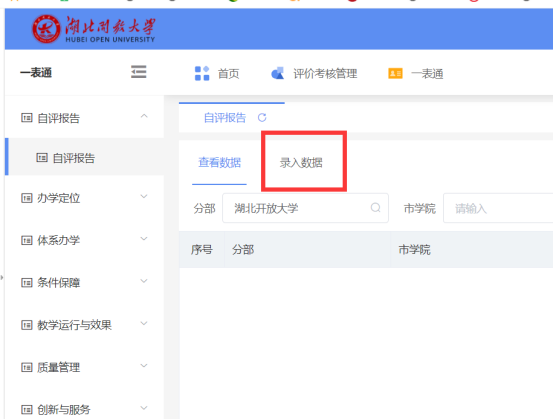
Task: Collapse sidebar using the menu fold icon
Action: (x=138, y=72)
